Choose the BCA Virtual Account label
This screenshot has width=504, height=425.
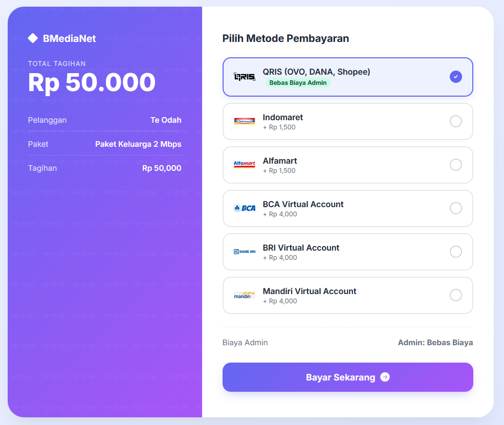[303, 205]
